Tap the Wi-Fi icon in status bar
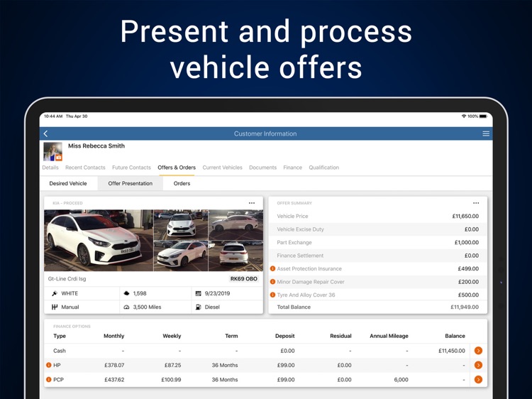The image size is (532, 399). click(464, 116)
